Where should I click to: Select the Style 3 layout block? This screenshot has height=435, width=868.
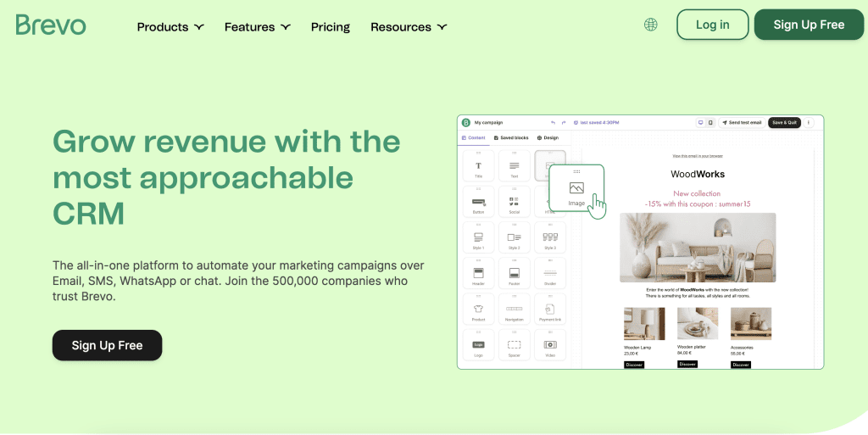click(549, 238)
